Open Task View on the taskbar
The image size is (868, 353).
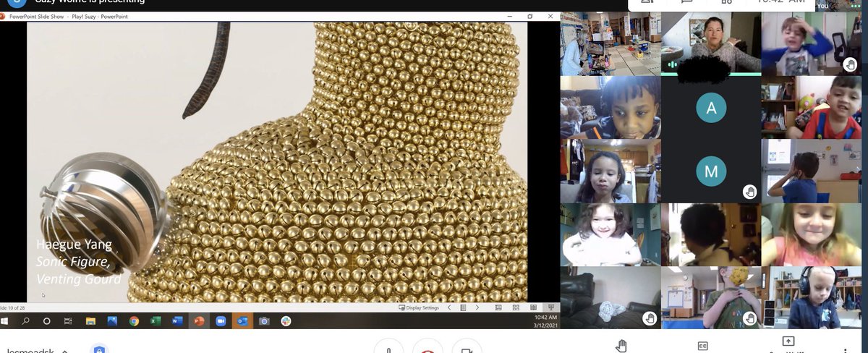click(68, 320)
